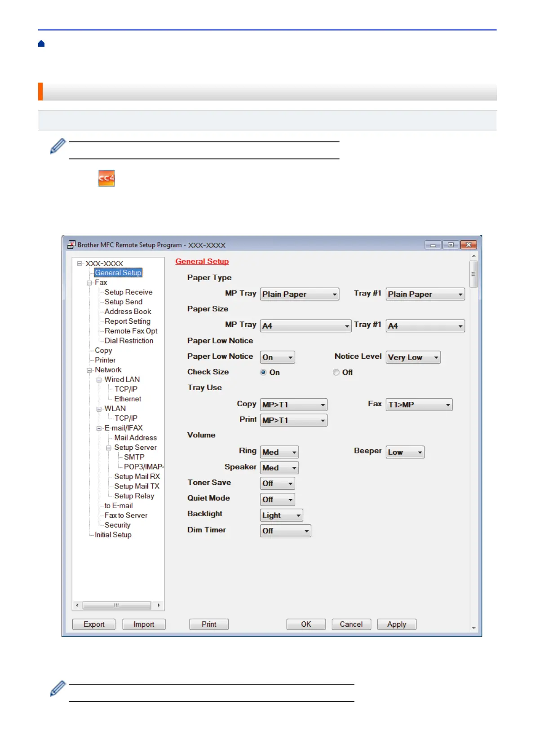
Task: Click the Export button
Action: point(94,624)
